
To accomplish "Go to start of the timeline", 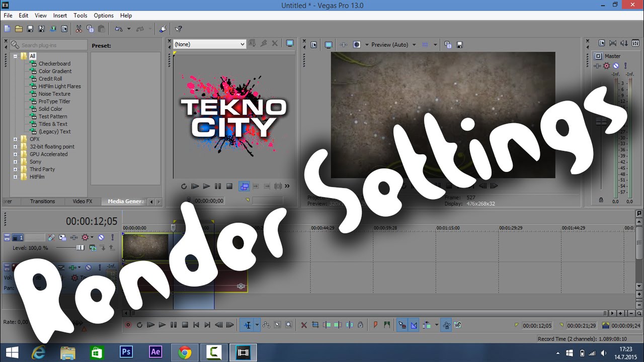I will 196,325.
